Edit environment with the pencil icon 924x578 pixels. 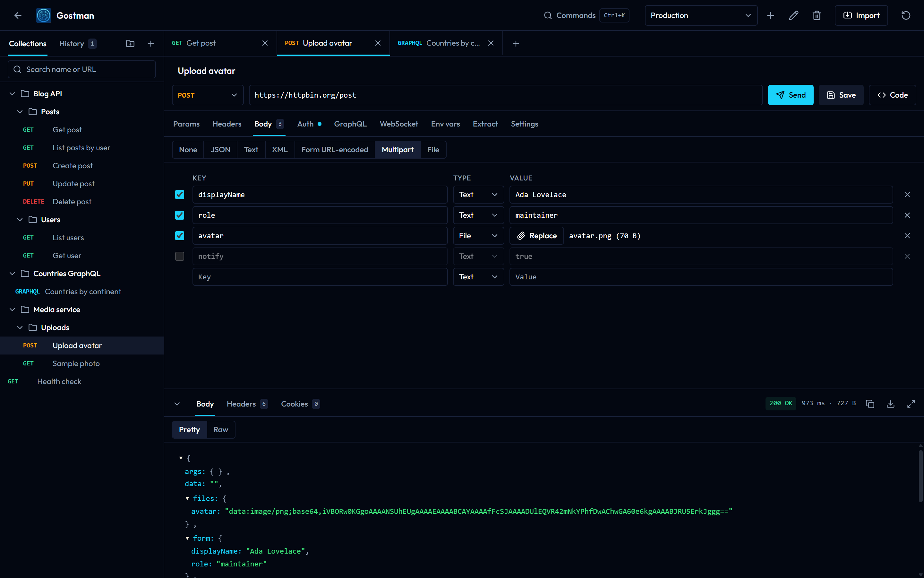point(793,15)
